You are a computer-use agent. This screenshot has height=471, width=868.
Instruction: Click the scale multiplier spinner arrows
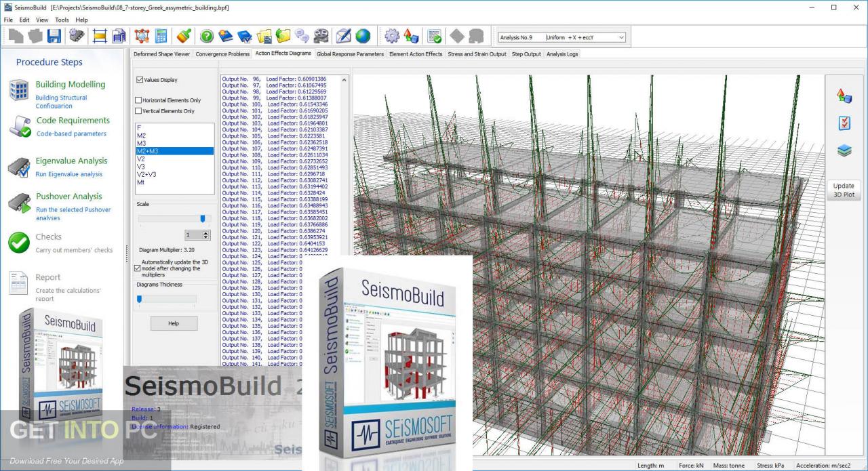tap(206, 235)
